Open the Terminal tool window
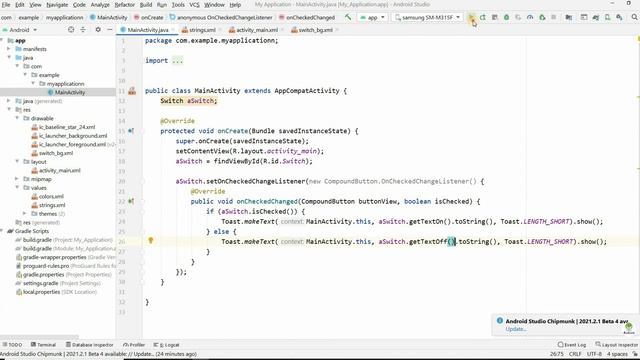The image size is (640, 360). (43, 345)
